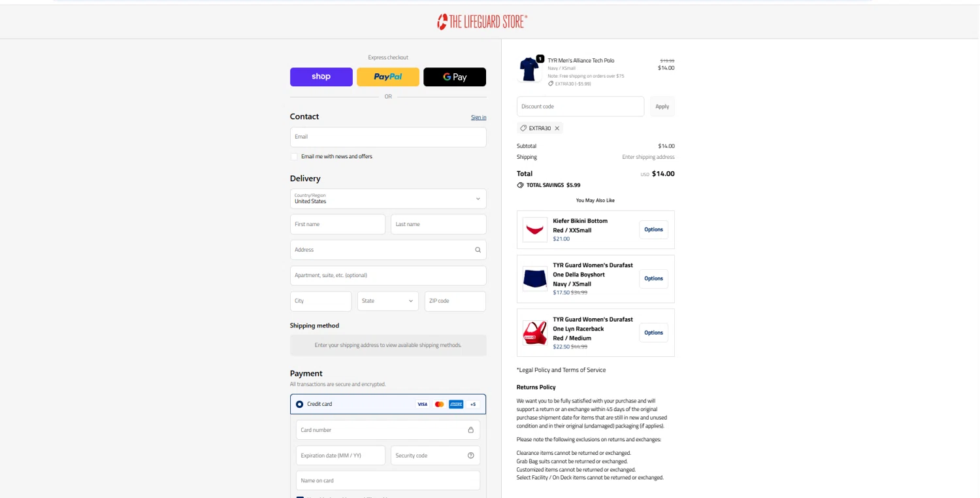Focus the Name on card field
This screenshot has width=980, height=498.
click(388, 480)
